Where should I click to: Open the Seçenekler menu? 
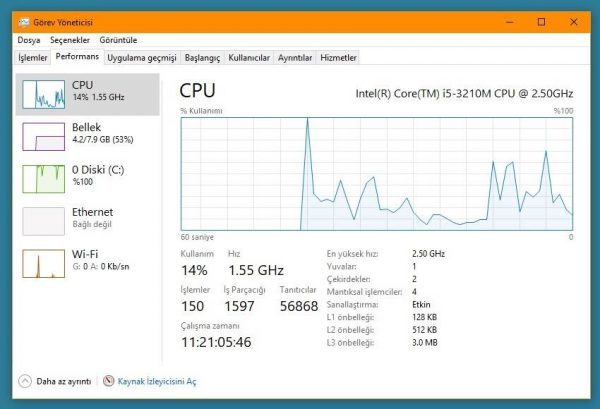70,40
